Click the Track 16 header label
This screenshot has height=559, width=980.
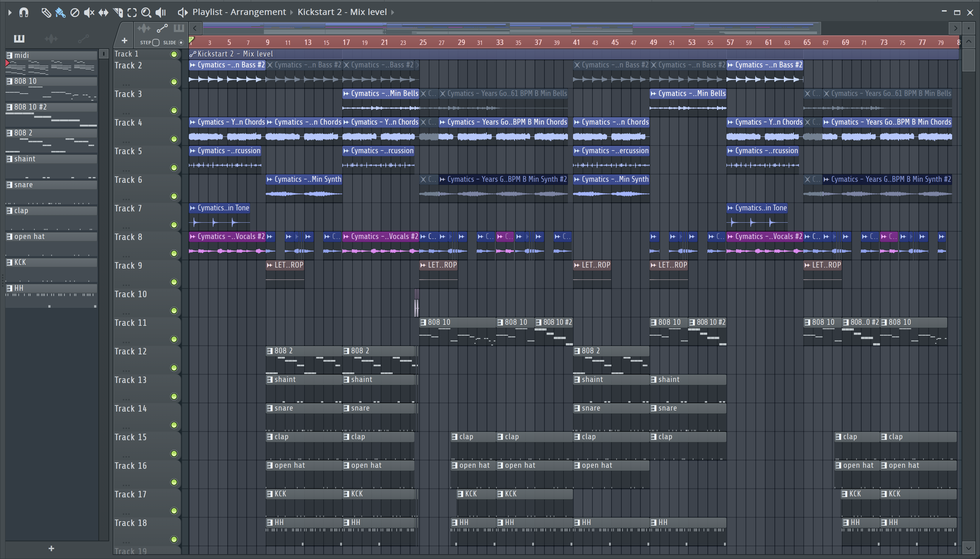click(x=130, y=466)
